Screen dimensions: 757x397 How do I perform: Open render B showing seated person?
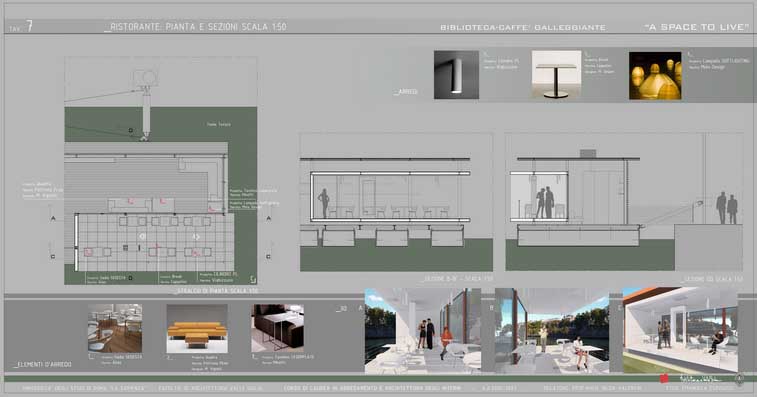pyautogui.click(x=552, y=331)
